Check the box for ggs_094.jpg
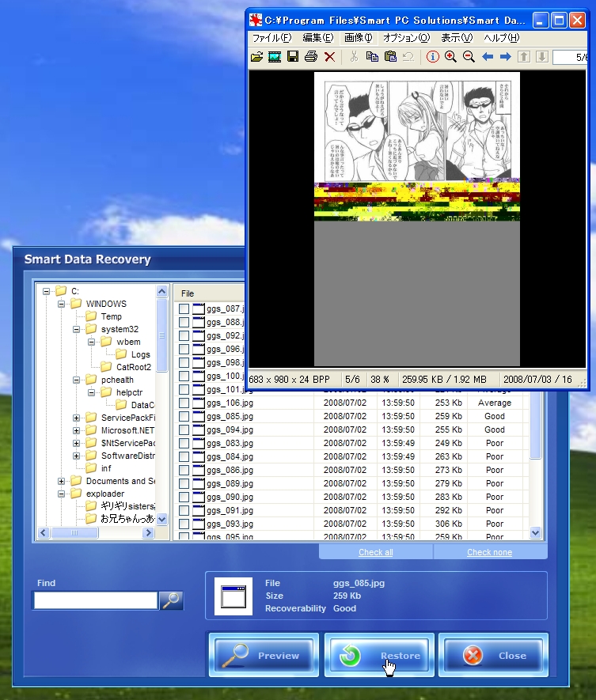This screenshot has width=596, height=700. click(x=184, y=429)
